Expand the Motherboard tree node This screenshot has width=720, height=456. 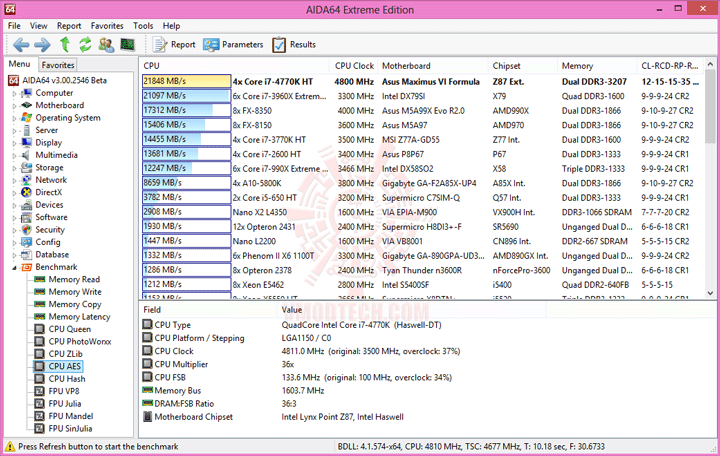[x=14, y=106]
